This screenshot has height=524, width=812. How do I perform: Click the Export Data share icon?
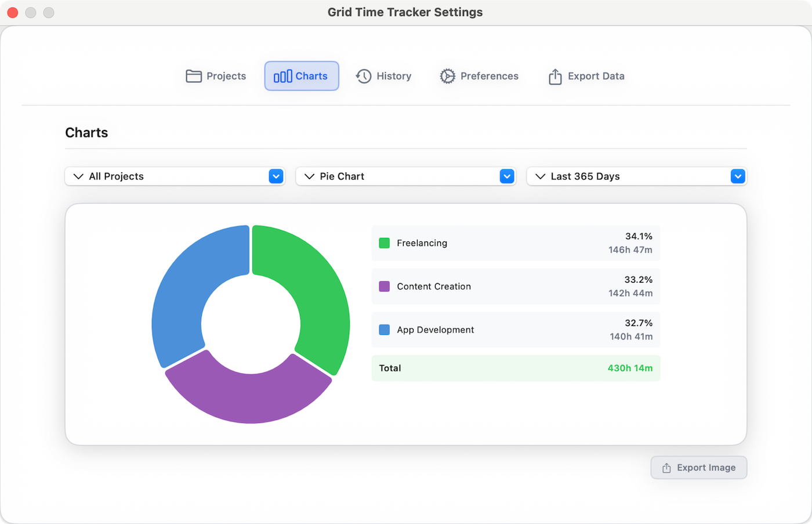555,76
